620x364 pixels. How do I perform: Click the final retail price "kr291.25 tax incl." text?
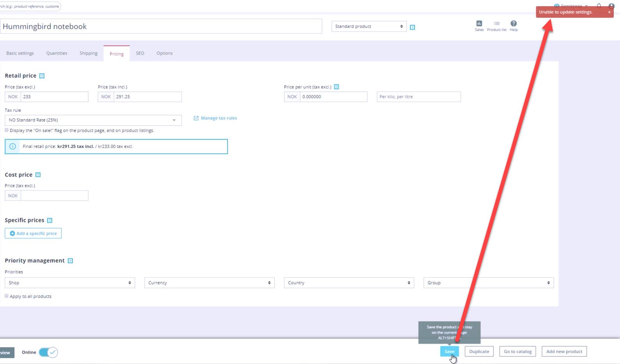(x=76, y=146)
